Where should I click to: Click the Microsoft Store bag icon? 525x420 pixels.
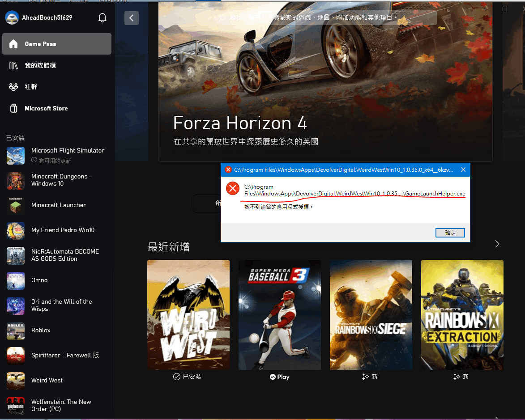click(13, 108)
